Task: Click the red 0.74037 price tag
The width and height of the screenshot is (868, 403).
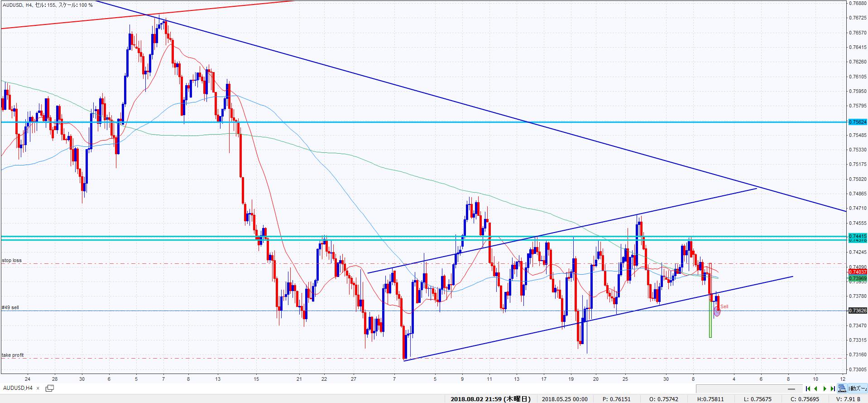Action: pyautogui.click(x=857, y=272)
